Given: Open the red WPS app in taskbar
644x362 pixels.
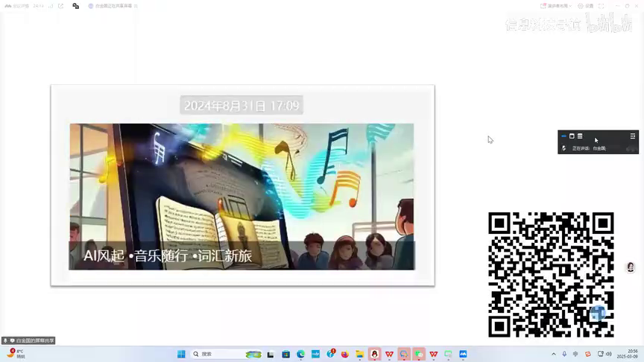Looking at the screenshot, I should (389, 355).
